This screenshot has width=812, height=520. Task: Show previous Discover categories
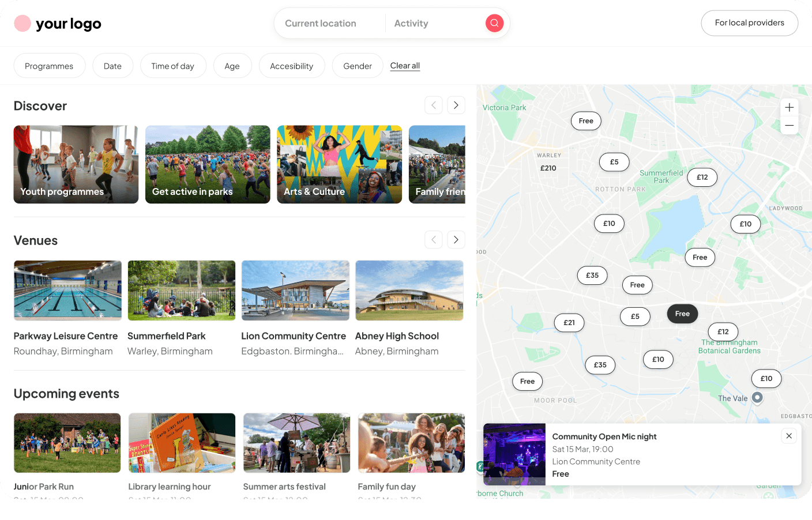434,105
